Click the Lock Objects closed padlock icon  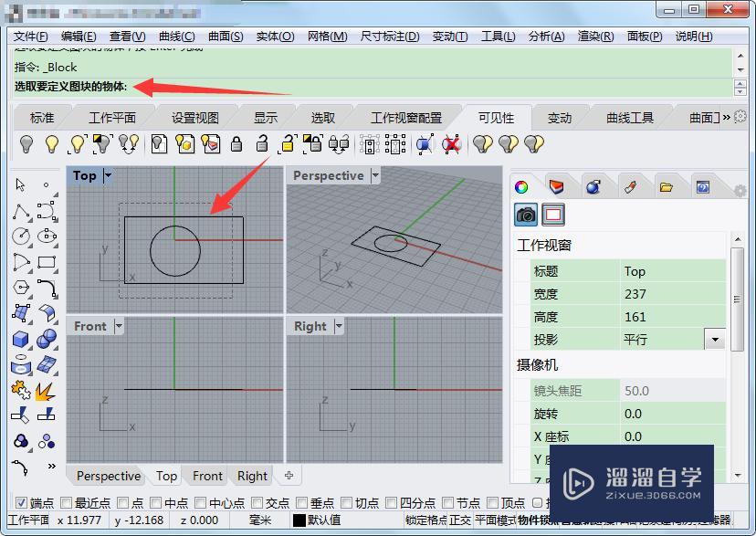pos(236,144)
